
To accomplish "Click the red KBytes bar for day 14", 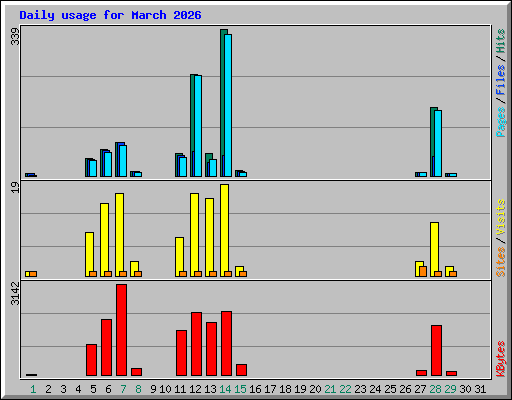I will tap(226, 344).
